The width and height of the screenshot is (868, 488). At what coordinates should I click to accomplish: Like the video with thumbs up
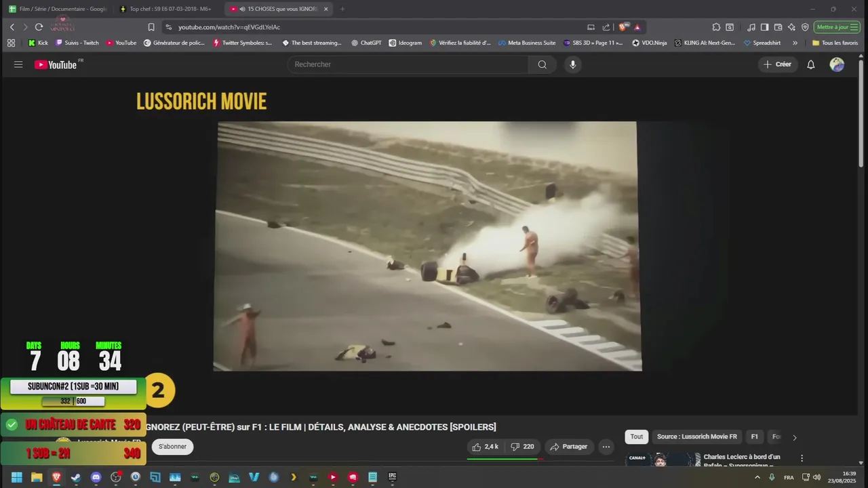[x=485, y=447]
